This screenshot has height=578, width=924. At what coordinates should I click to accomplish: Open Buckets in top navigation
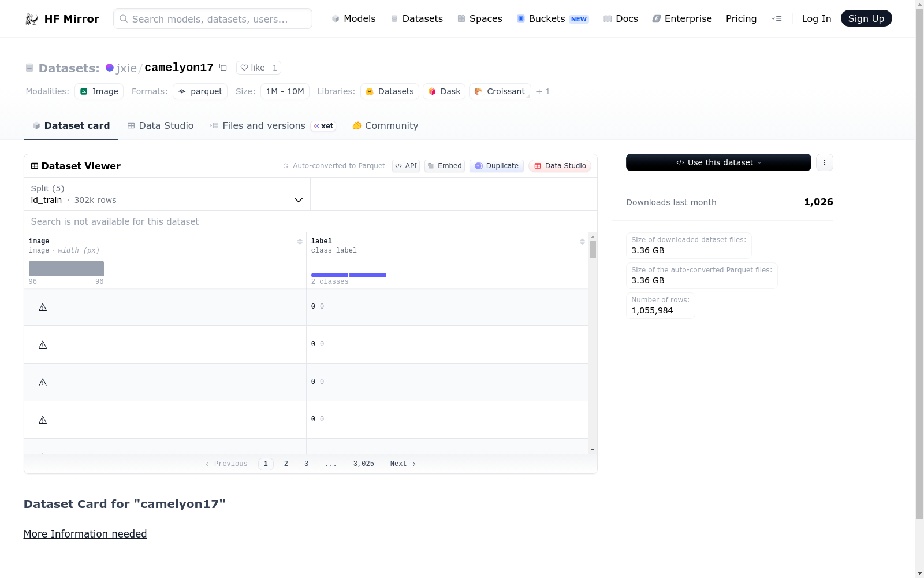(x=553, y=18)
